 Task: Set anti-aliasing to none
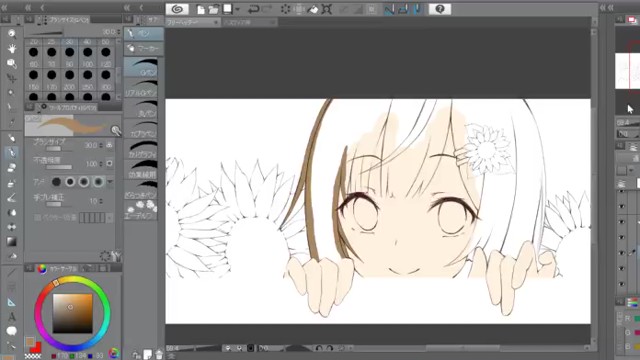coord(56,182)
